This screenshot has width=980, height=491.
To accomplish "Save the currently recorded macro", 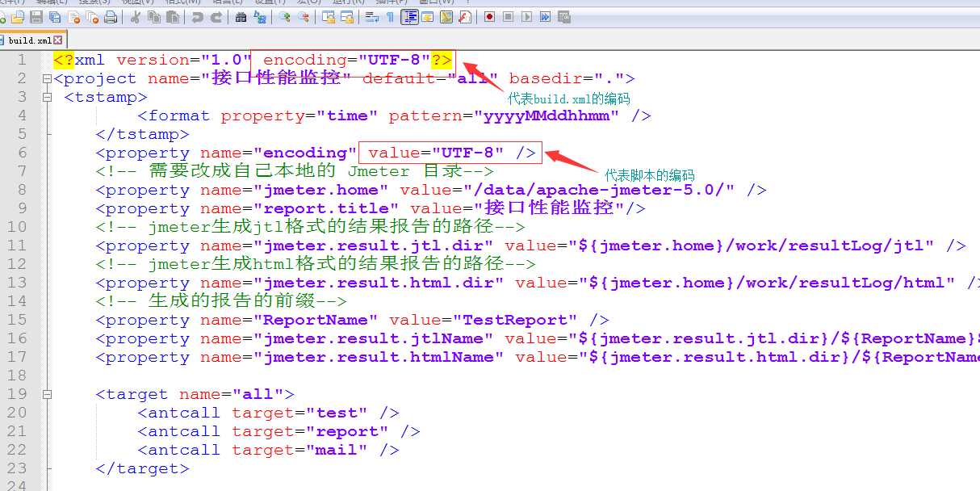I will (x=563, y=17).
